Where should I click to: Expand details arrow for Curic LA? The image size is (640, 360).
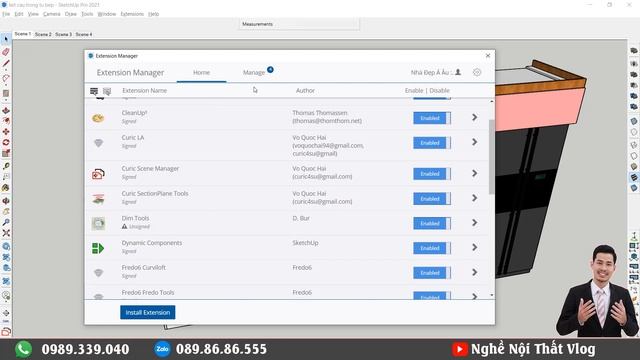tap(474, 142)
